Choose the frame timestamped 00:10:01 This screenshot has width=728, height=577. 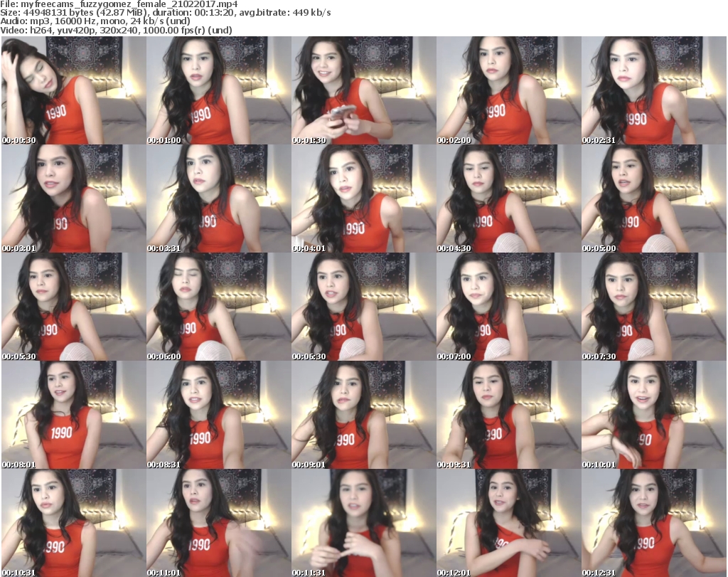(654, 415)
